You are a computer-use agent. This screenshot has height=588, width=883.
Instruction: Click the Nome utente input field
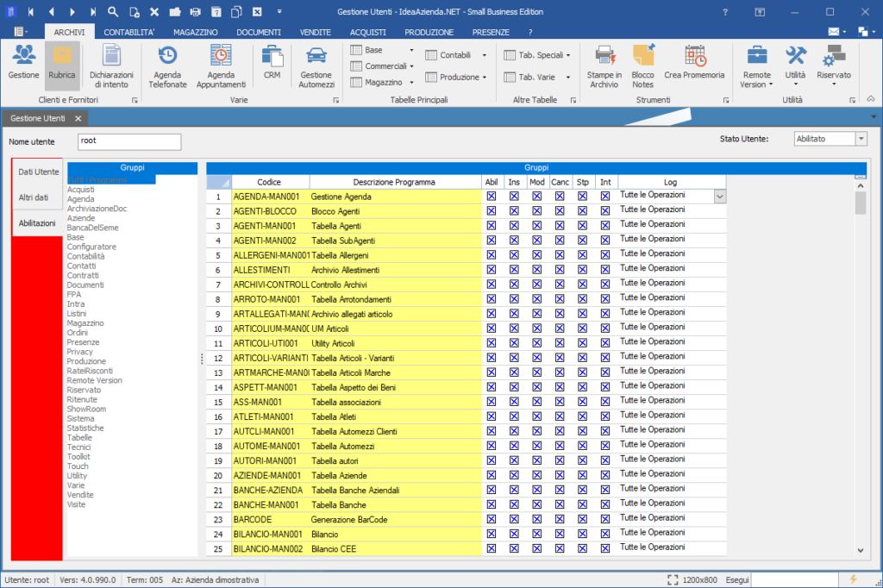(129, 141)
